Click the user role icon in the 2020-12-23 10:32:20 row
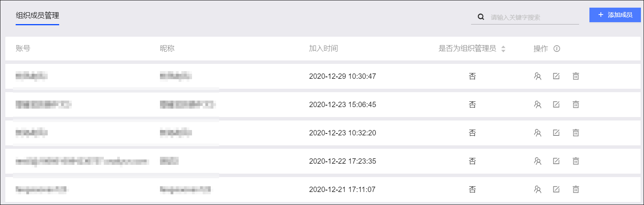The width and height of the screenshot is (644, 205). pyautogui.click(x=537, y=133)
